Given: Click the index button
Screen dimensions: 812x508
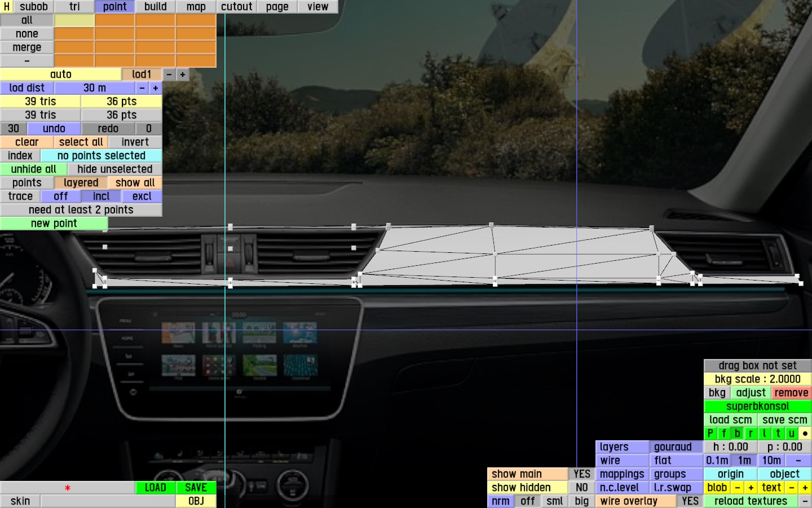Looking at the screenshot, I should [x=20, y=156].
